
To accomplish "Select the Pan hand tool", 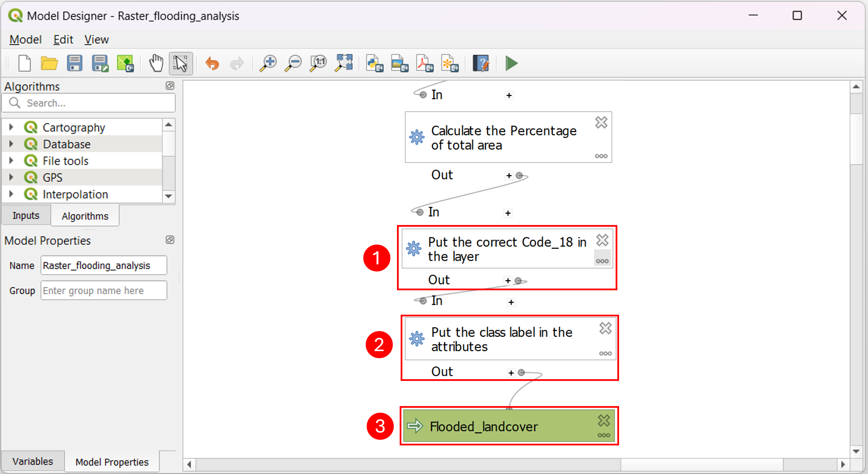I will click(156, 63).
